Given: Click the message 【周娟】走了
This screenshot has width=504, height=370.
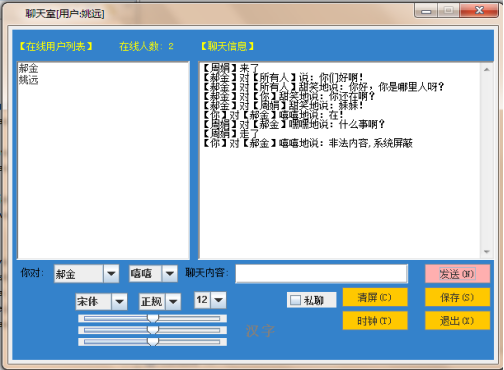Looking at the screenshot, I should pyautogui.click(x=231, y=134).
